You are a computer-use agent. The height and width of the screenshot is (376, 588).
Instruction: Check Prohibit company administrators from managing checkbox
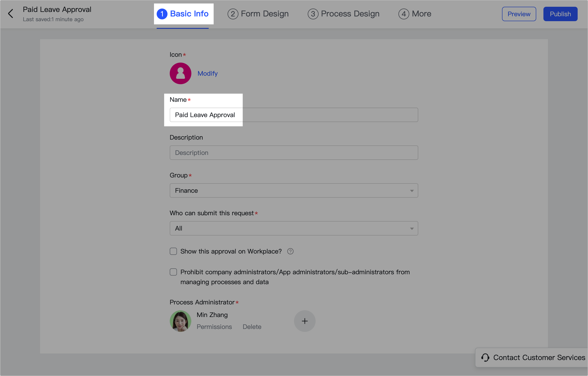click(173, 272)
